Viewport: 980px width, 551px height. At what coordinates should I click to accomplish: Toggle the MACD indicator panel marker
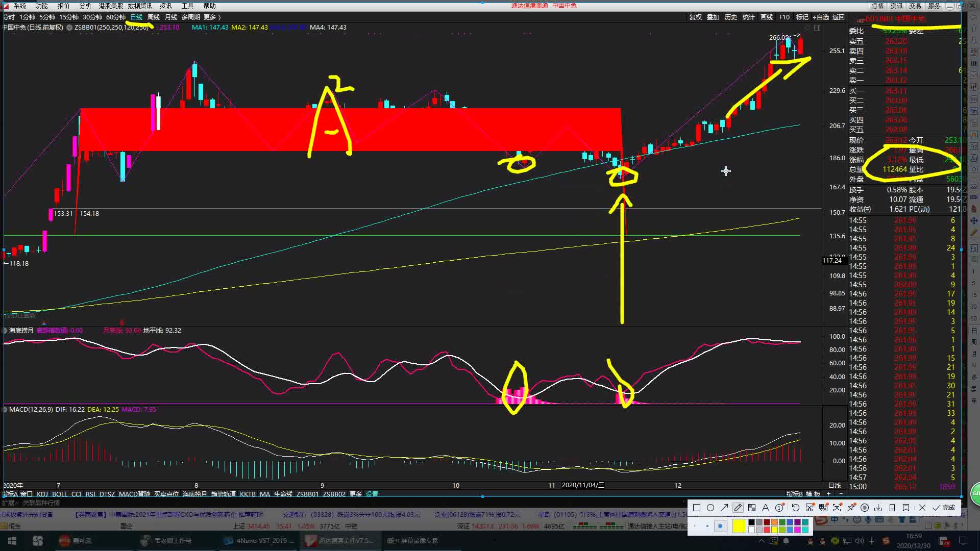click(6, 409)
